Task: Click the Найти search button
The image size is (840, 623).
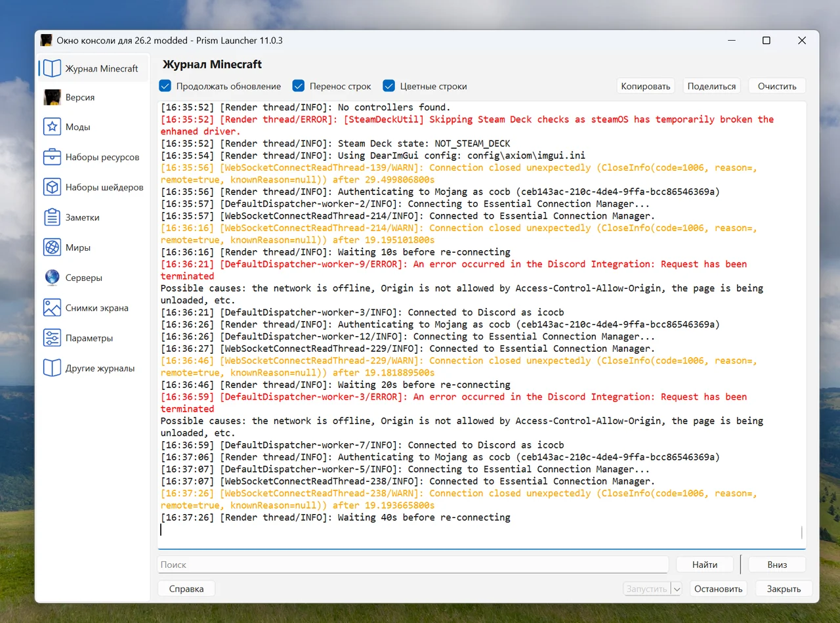Action: [x=705, y=565]
